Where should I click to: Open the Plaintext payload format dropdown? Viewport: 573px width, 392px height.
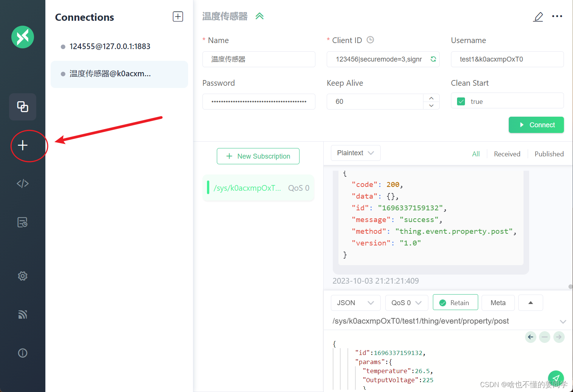click(x=355, y=153)
